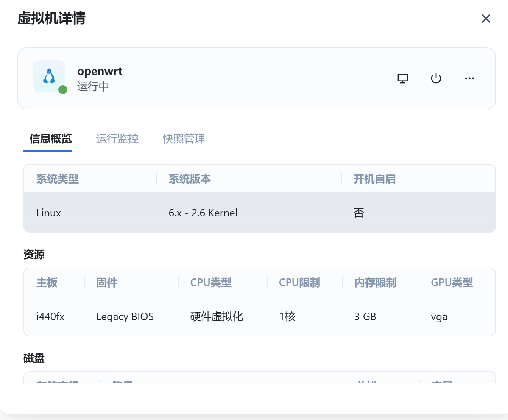Viewport: 508px width, 420px height.
Task: Click the 主板 column header
Action: 47,282
